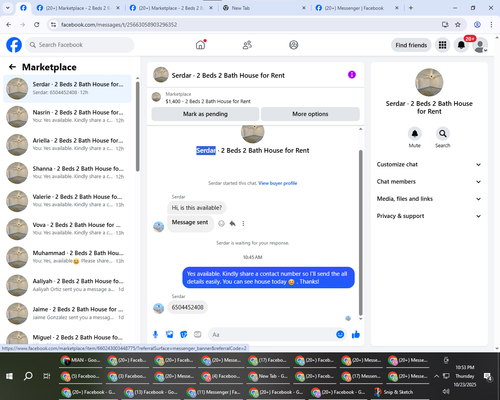Open the profile circle icon in top navigation

(294, 45)
